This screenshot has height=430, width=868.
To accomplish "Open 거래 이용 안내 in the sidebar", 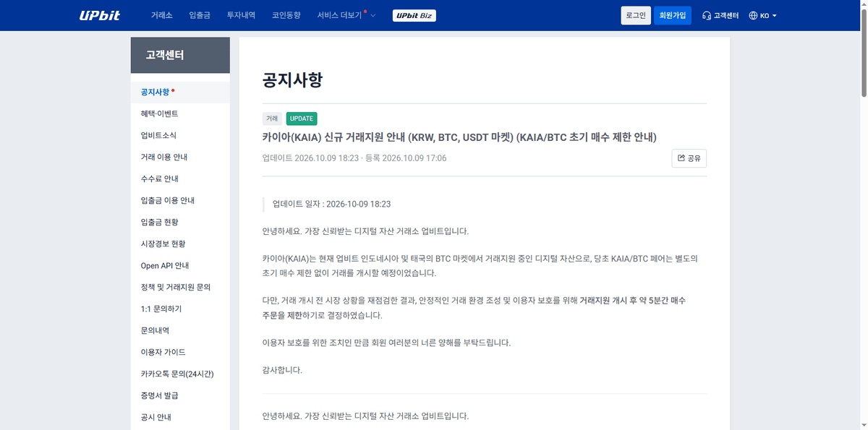I will coord(180,157).
